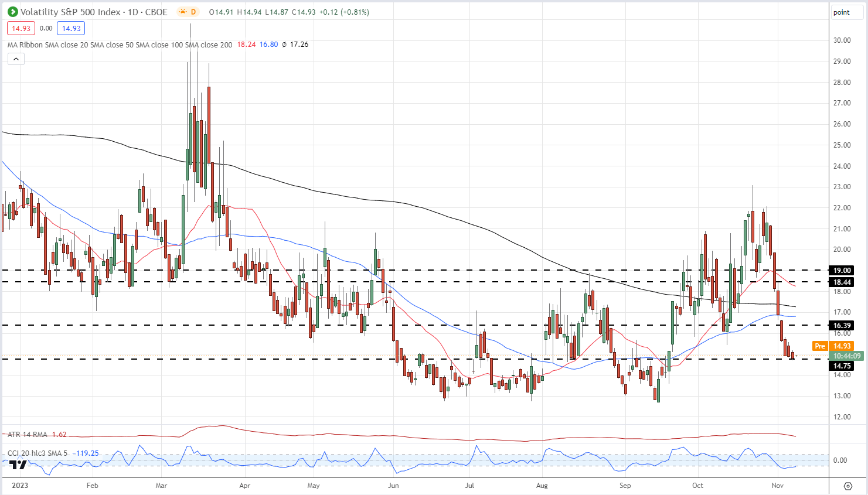This screenshot has width=868, height=495.
Task: Click the ATR value 1.62
Action: (59, 435)
